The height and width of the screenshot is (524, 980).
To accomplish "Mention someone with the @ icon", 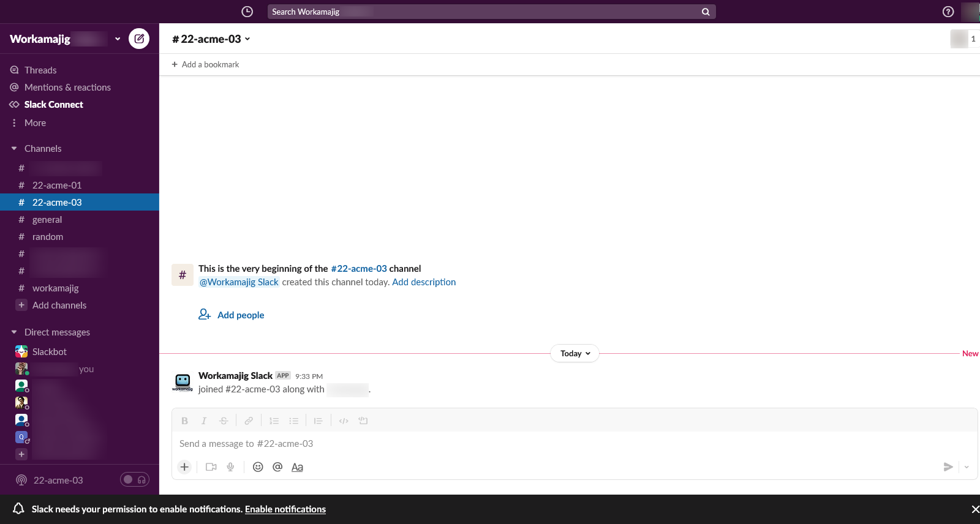I will pyautogui.click(x=277, y=467).
